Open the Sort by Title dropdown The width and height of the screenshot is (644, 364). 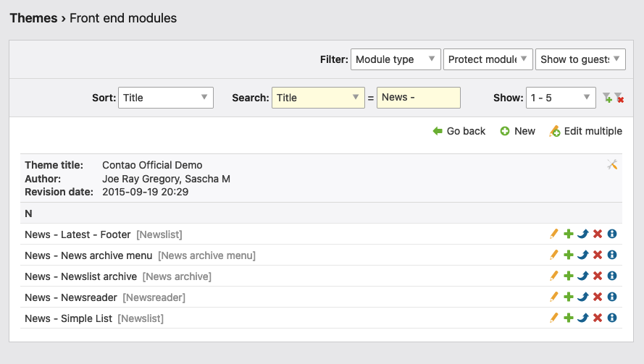point(166,98)
